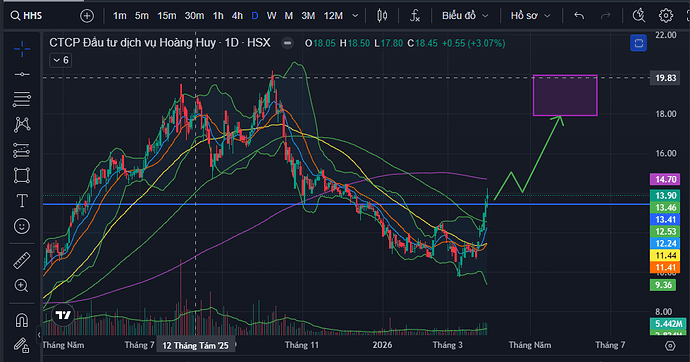The image size is (690, 362).
Task: Toggle lock all drawing tools
Action: click(22, 345)
